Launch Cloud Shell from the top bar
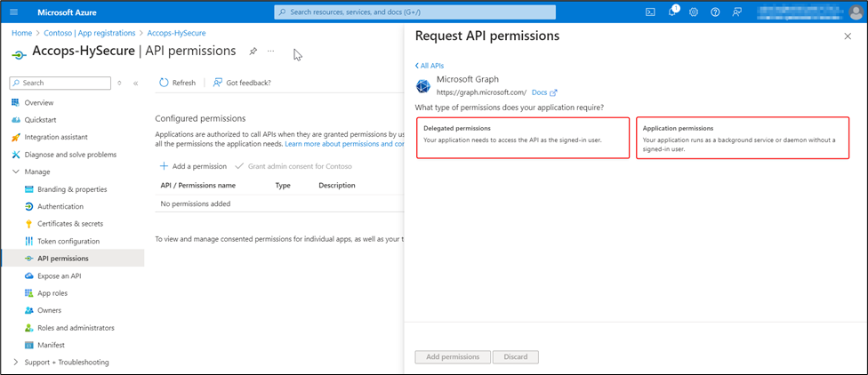 tap(650, 12)
